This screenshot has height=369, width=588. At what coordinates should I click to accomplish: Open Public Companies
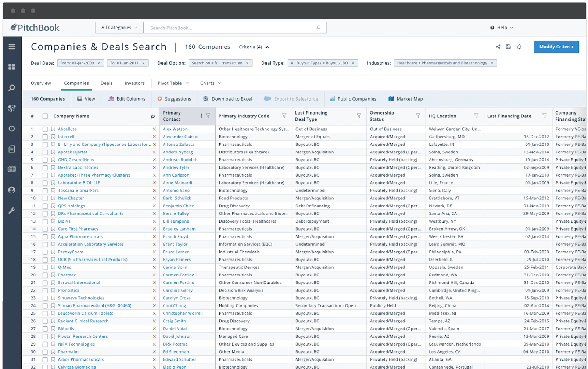353,99
